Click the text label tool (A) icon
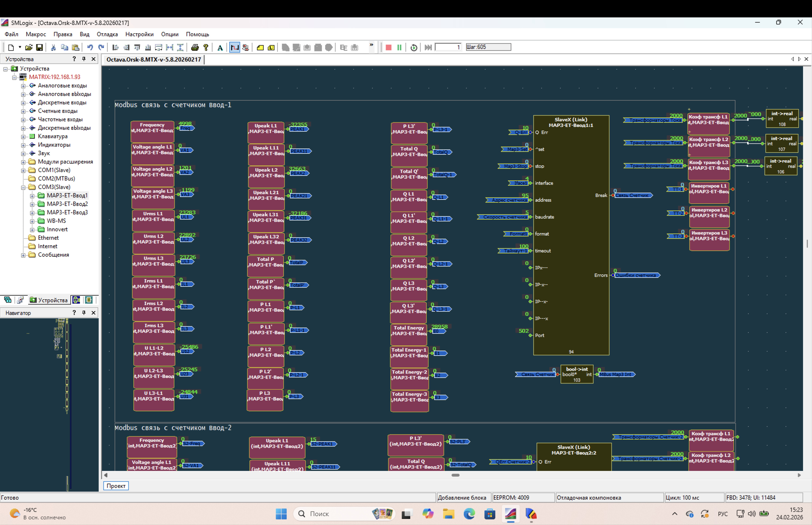This screenshot has width=812, height=525. click(x=220, y=47)
